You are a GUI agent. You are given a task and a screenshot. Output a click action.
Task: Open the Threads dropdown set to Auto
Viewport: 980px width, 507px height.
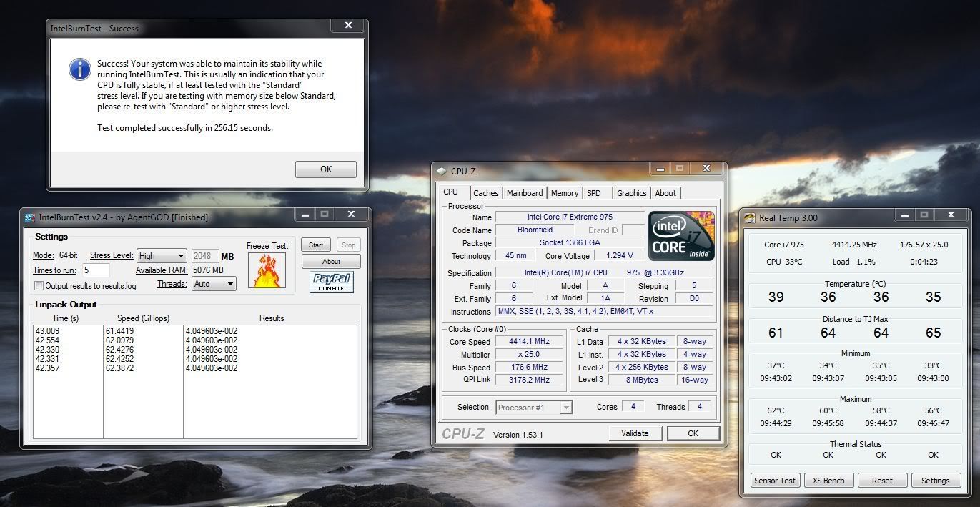[214, 284]
